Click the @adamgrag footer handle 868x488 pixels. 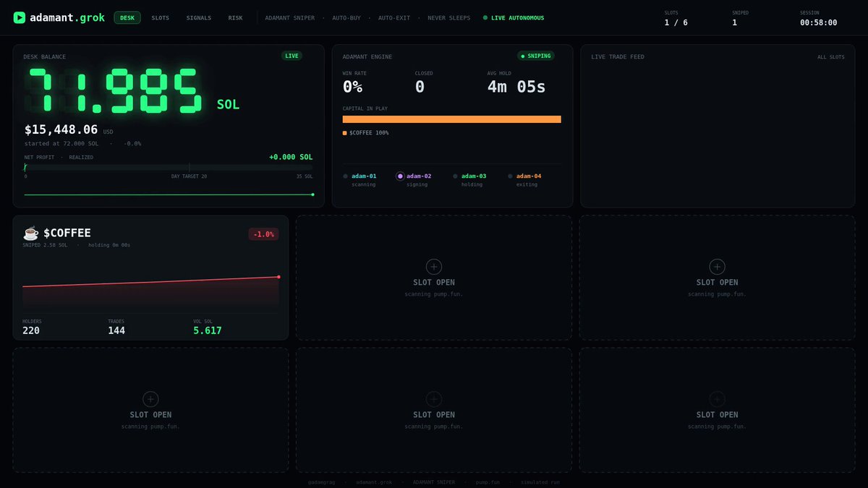[x=323, y=481]
